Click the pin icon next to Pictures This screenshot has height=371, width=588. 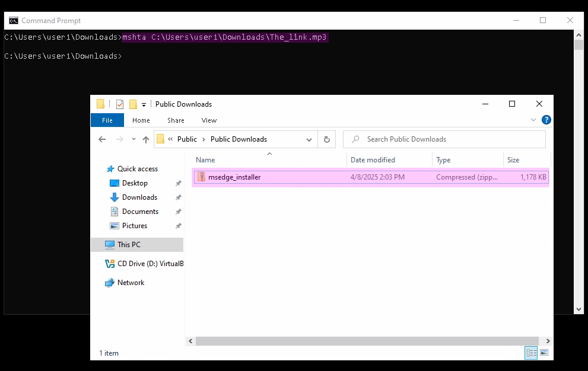[179, 226]
